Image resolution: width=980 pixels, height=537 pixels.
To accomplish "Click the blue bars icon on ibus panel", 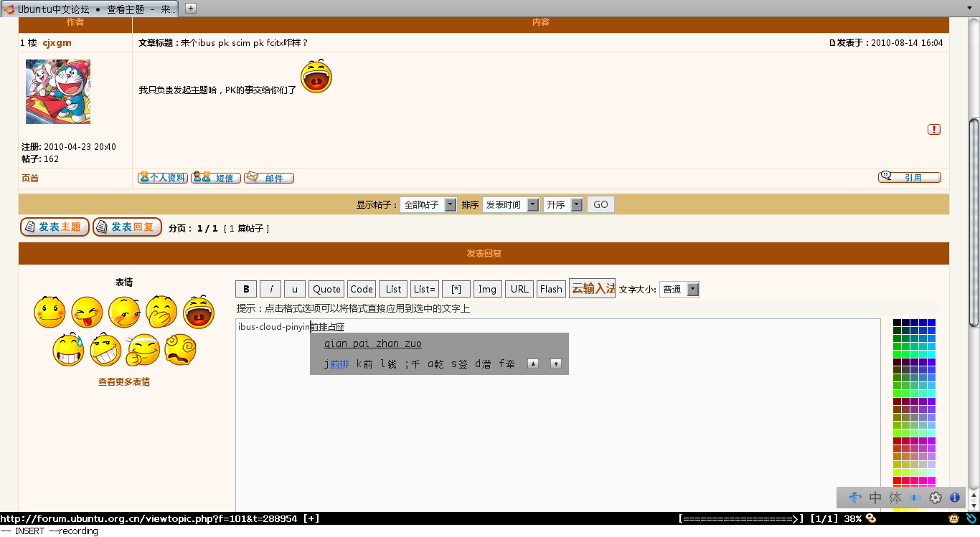I will (x=915, y=498).
